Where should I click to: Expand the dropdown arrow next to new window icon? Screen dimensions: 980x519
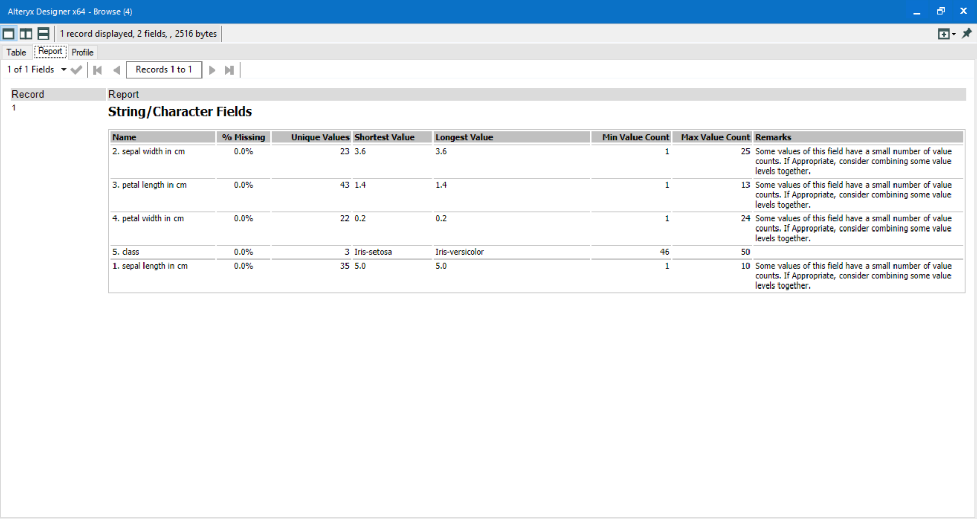(953, 34)
